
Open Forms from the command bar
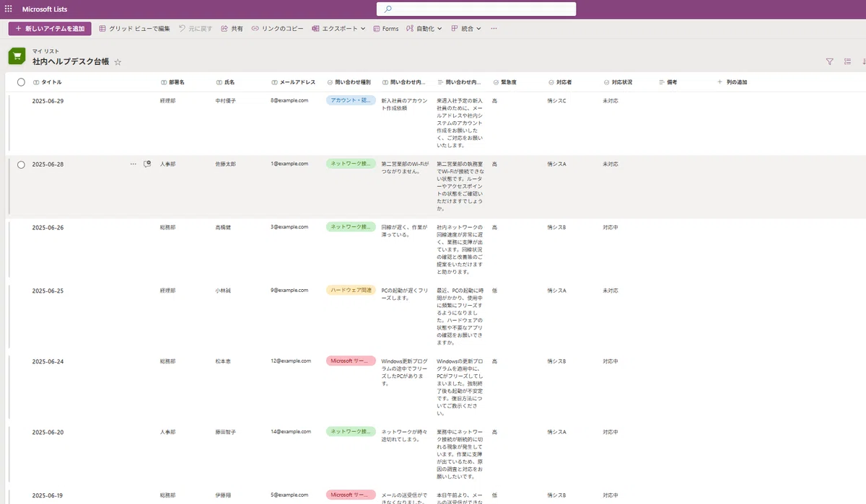click(x=385, y=29)
